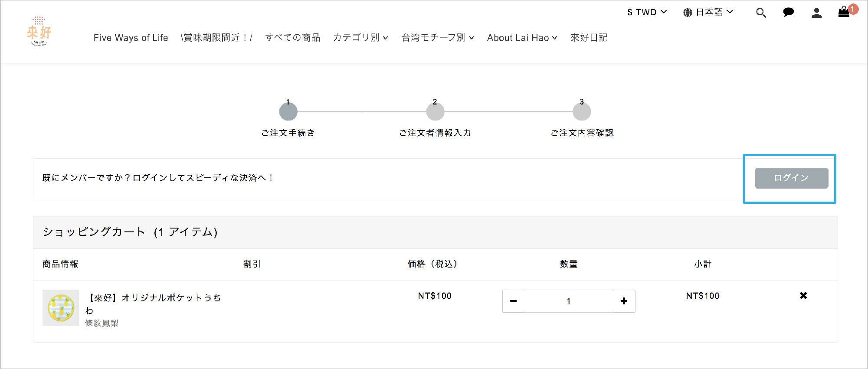Image resolution: width=868 pixels, height=369 pixels.
Task: Expand the About Lai Hao menu
Action: (x=521, y=38)
